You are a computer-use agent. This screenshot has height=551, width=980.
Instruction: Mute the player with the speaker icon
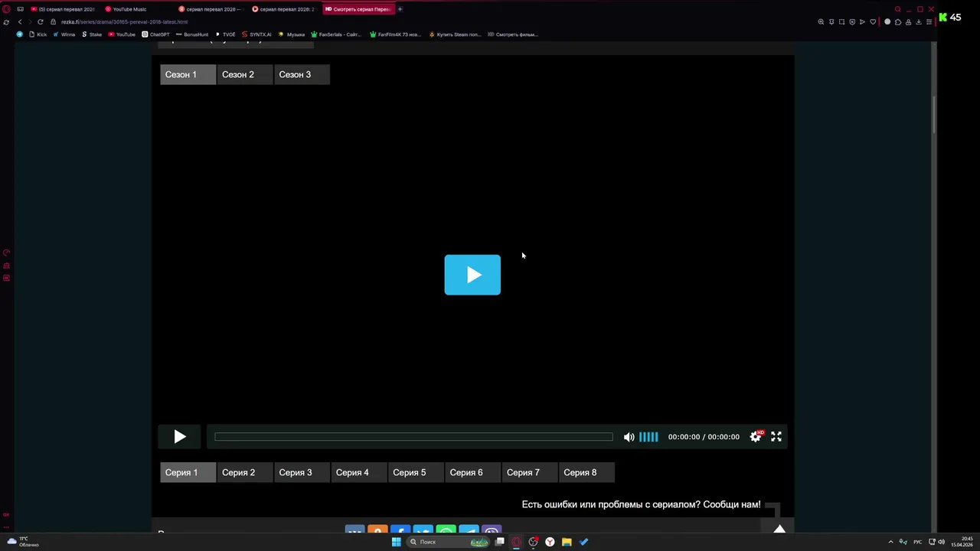629,437
